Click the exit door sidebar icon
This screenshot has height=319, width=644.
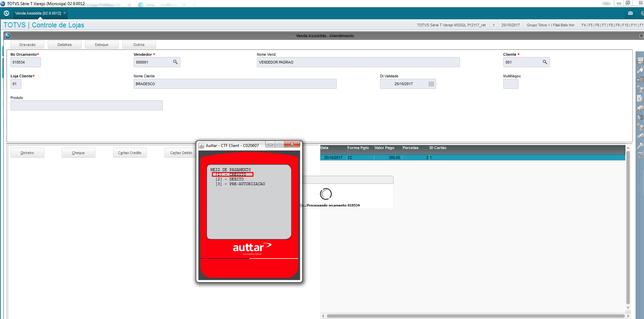[x=640, y=80]
